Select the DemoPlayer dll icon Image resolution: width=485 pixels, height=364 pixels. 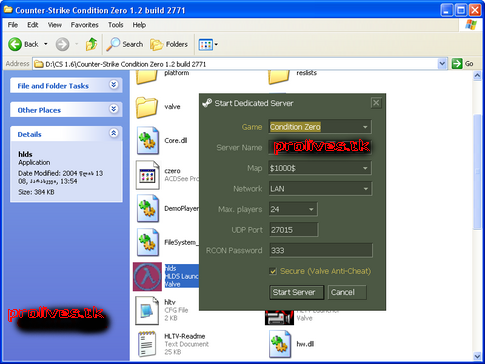[x=148, y=209]
